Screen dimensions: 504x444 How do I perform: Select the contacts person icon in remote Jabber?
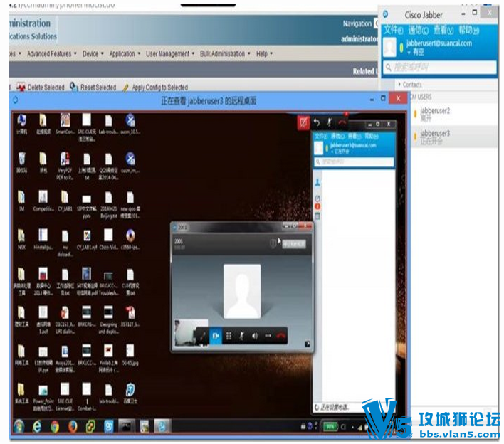click(x=317, y=183)
